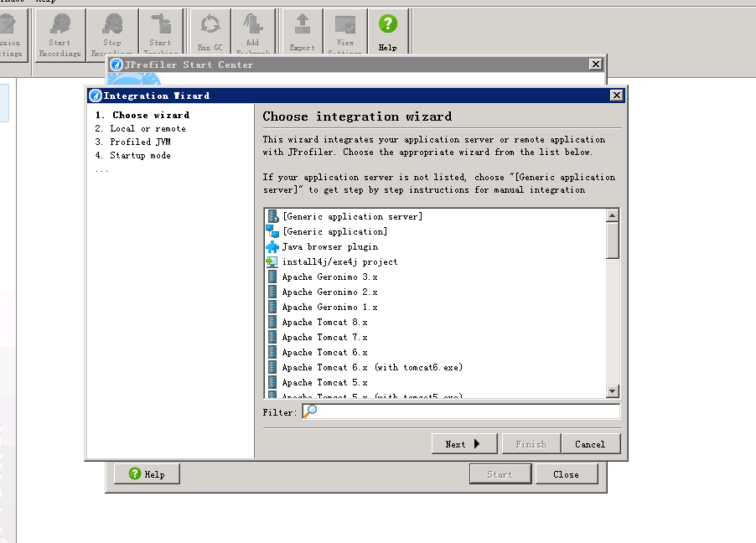Click the wizard list scroll-up arrow
Screen dimensions: 756x543
(613, 215)
